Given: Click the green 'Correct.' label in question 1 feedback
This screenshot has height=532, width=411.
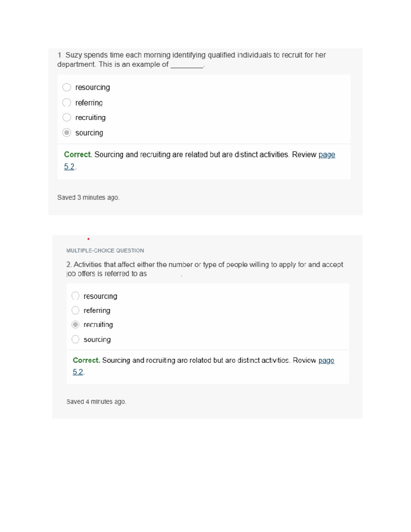Looking at the screenshot, I should (78, 155).
